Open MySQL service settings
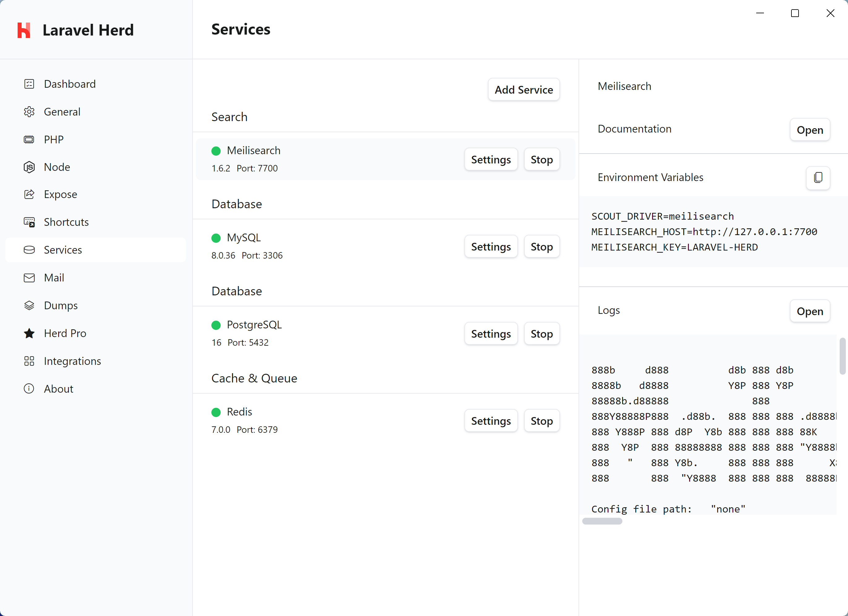Image resolution: width=848 pixels, height=616 pixels. tap(490, 247)
